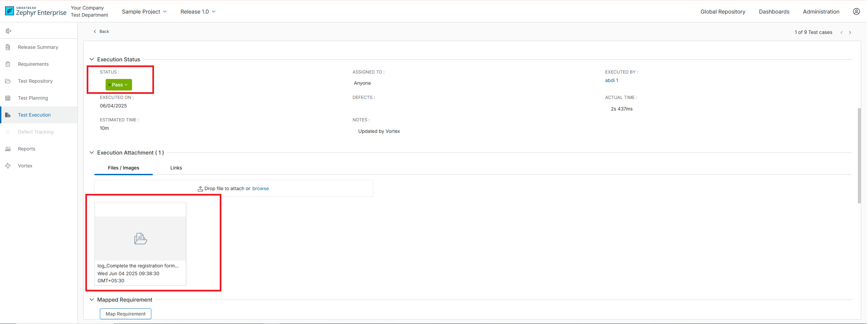Open the Defect Tracking sidebar icon
Viewport: 868px width, 324px height.
point(8,131)
